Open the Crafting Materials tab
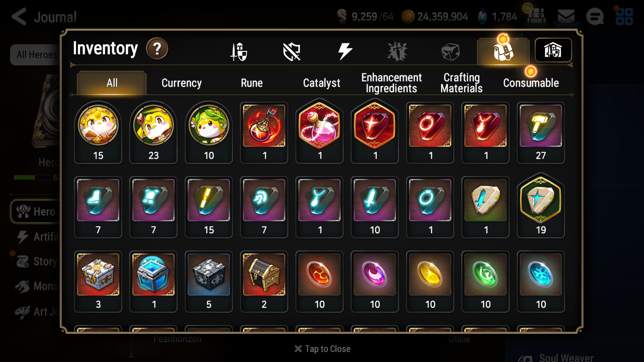 461,83
